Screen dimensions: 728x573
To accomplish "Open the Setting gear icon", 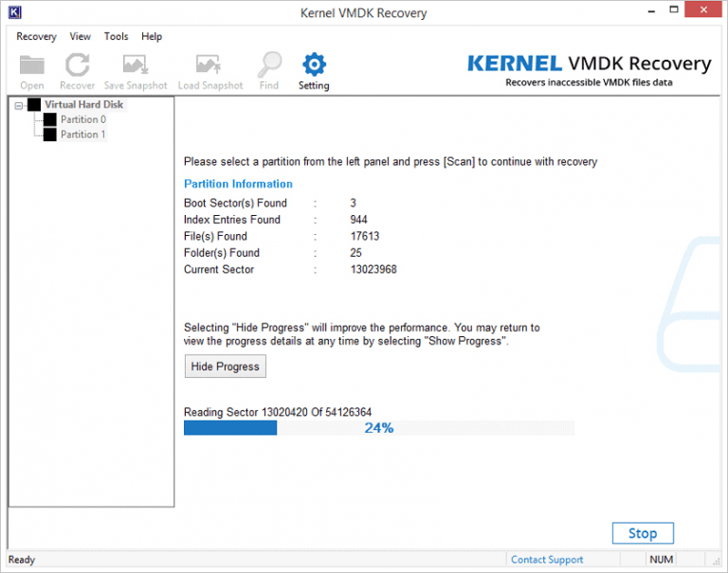I will (x=314, y=65).
